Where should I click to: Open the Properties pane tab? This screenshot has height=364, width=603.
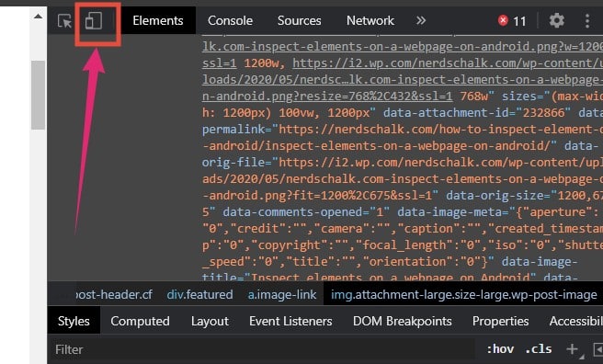point(500,321)
